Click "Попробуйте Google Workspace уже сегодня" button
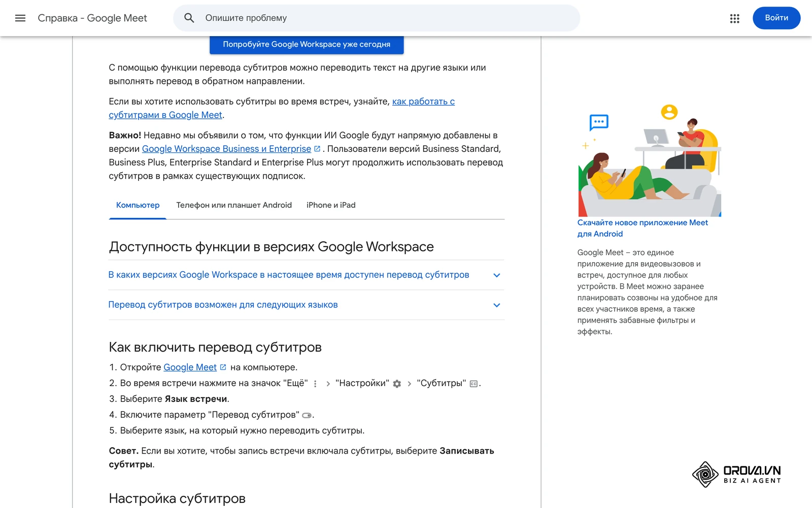This screenshot has height=508, width=812. click(x=307, y=44)
